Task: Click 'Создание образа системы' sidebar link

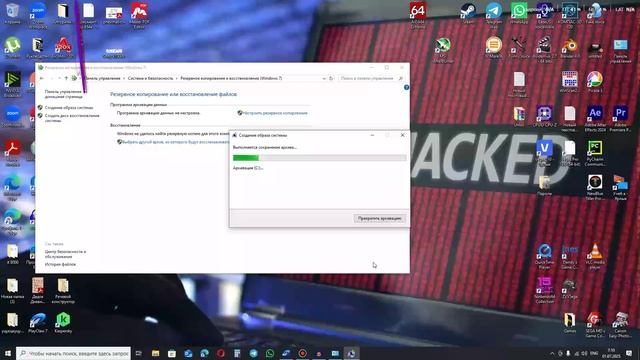Action: click(69, 108)
